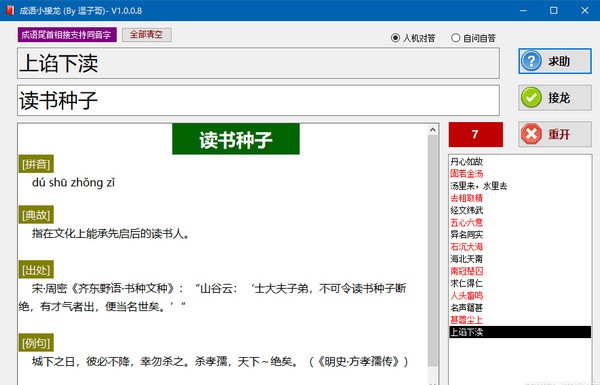
Task: Restart the game with the 重开 button
Action: coord(555,134)
